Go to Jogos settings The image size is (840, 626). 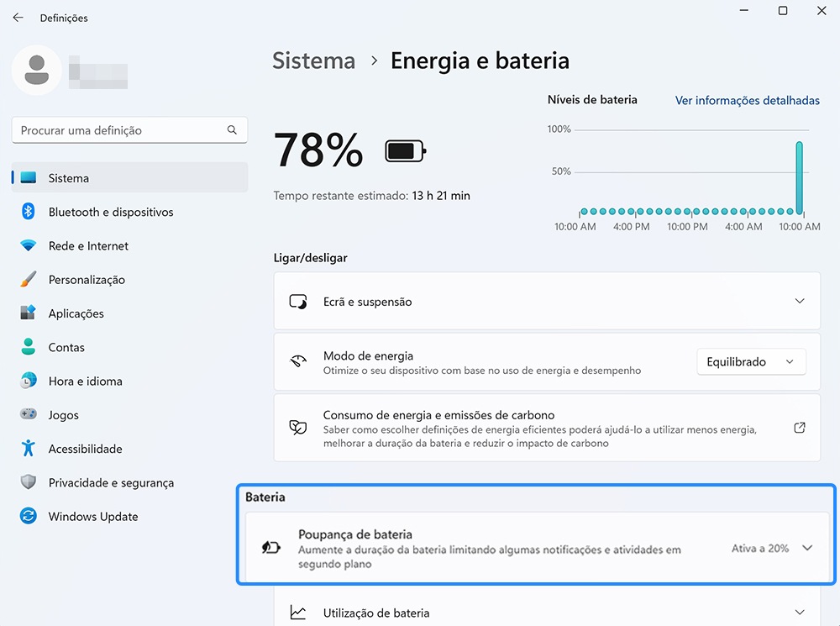click(x=129, y=414)
